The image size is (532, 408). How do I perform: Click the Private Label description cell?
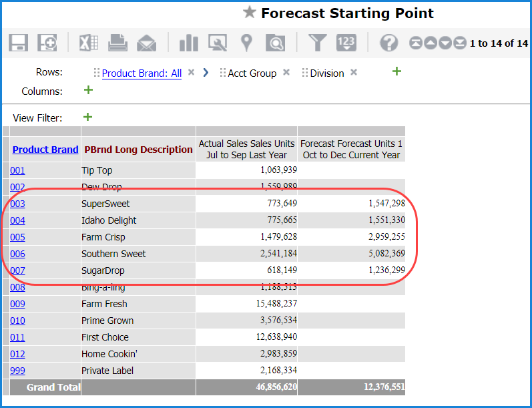coord(138,371)
